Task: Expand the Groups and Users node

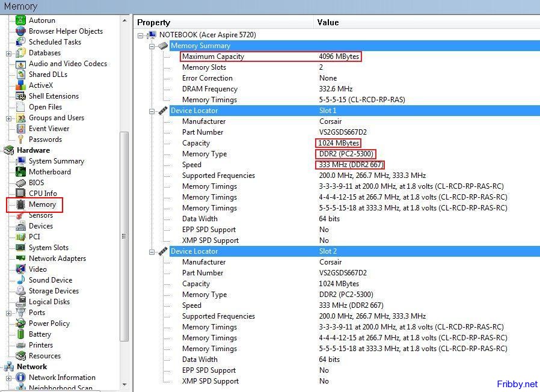Action: [8, 118]
